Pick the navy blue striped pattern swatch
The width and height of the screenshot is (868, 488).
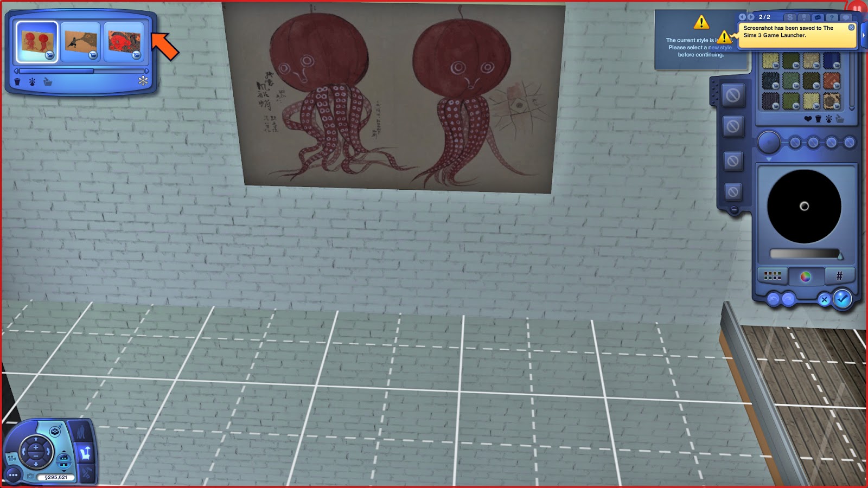coord(832,61)
